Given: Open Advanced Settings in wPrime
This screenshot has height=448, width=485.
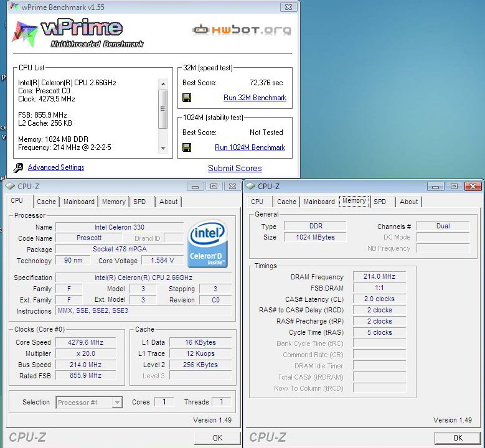Looking at the screenshot, I should point(56,167).
